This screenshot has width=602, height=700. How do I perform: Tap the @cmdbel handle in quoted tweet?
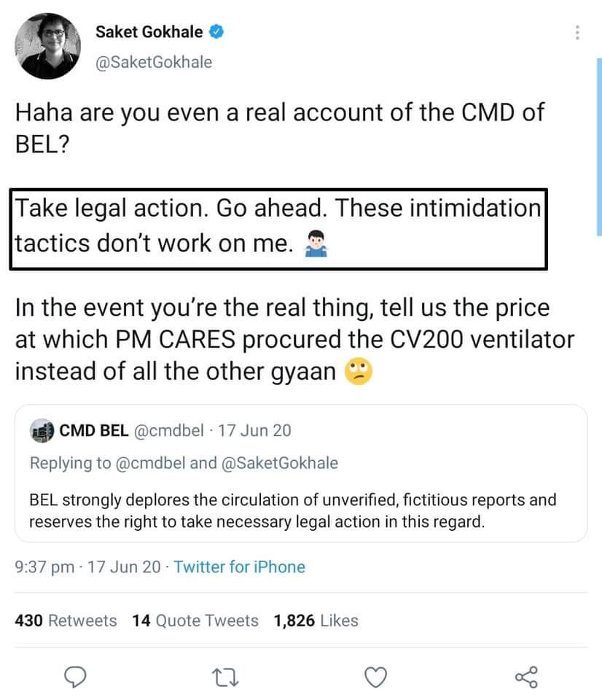(x=168, y=430)
